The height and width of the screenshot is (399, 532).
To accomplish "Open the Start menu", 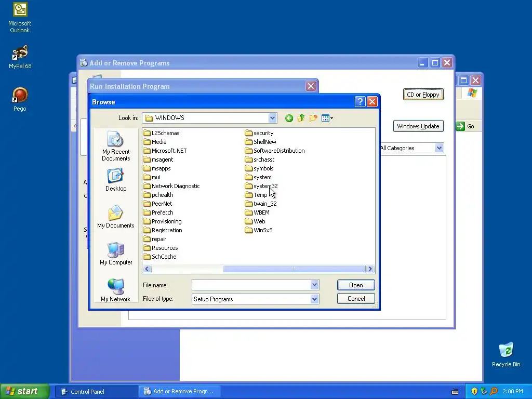I will [x=25, y=391].
